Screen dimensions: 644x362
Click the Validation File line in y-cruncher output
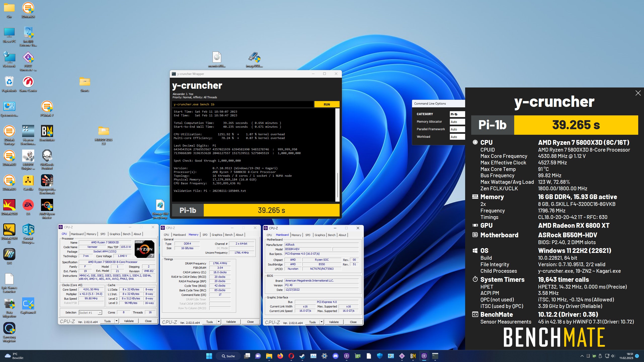click(210, 191)
